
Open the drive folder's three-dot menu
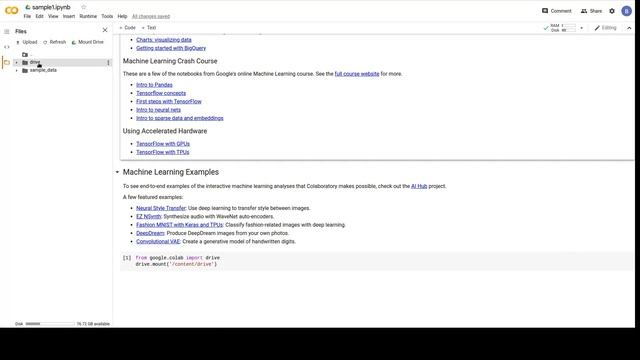[x=108, y=62]
